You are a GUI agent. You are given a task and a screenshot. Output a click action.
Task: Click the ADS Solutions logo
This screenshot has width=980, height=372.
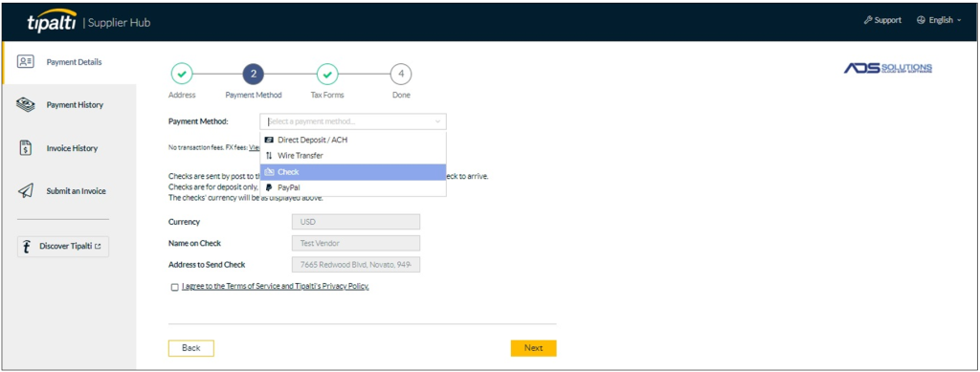coord(887,68)
